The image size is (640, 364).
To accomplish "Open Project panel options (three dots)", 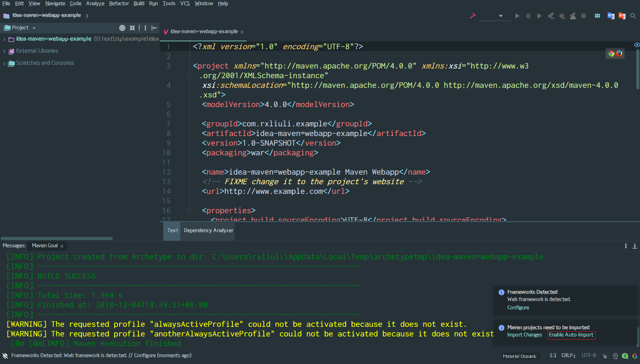I will 145,28.
